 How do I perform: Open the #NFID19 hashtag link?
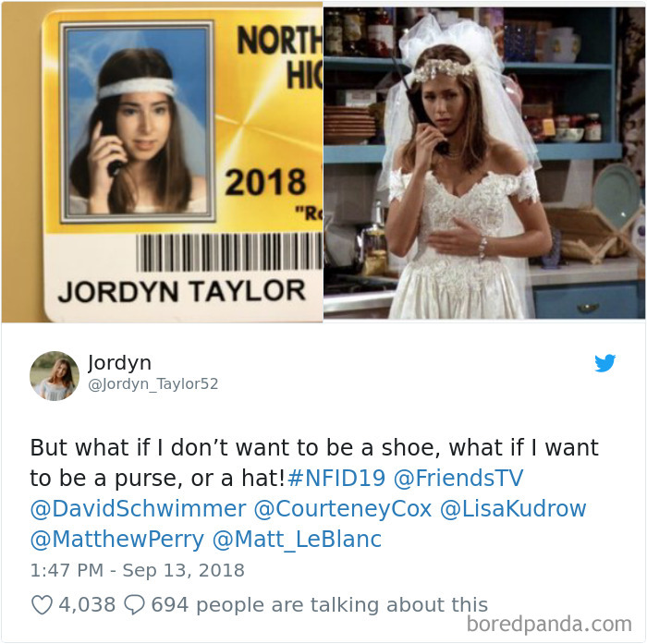336,478
